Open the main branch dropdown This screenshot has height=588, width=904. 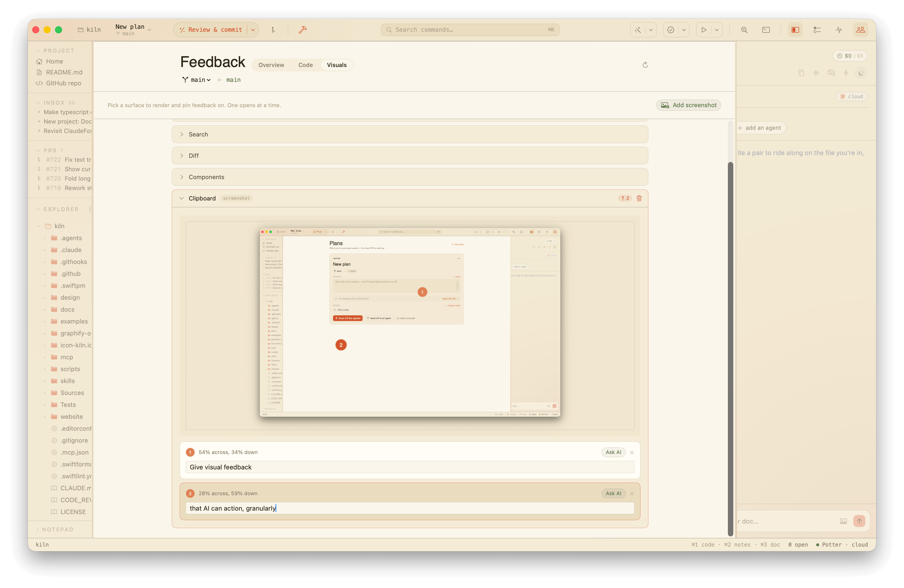[x=197, y=80]
